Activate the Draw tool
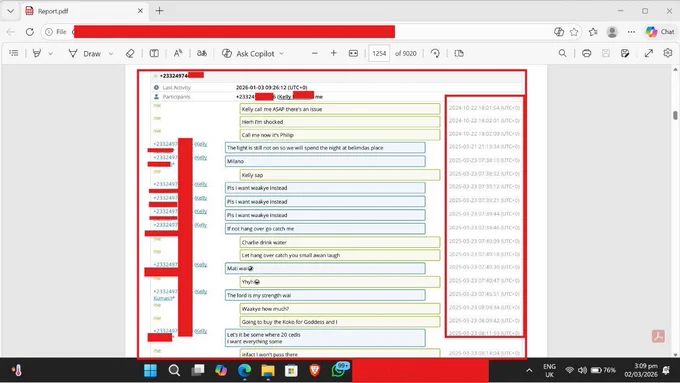The height and width of the screenshot is (383, 680). click(85, 53)
